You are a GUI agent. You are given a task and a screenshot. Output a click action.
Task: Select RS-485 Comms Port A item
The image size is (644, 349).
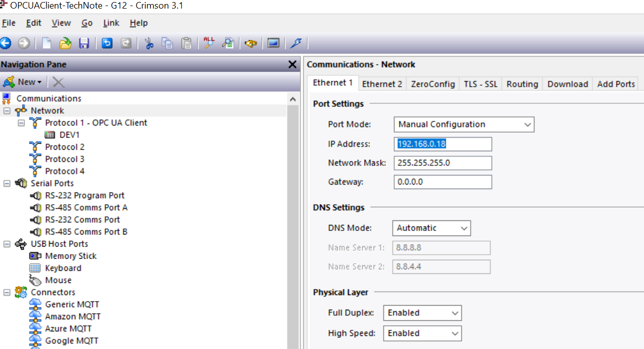point(86,207)
